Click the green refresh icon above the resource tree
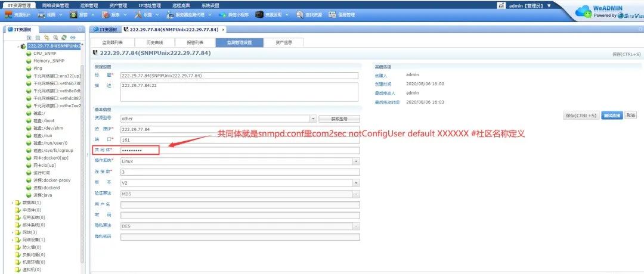The image size is (644, 274). tap(64, 38)
